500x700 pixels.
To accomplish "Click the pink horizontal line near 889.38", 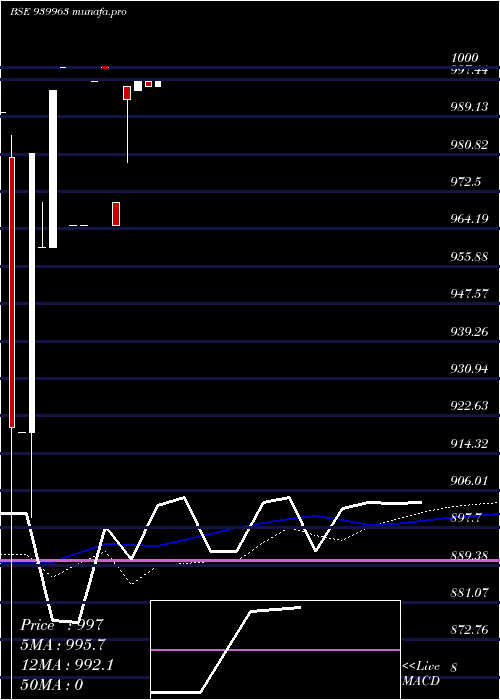I will (250, 560).
